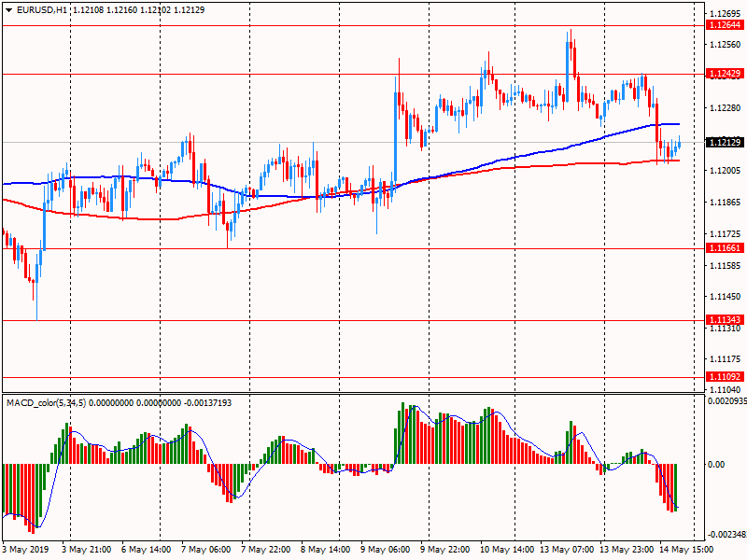
Task: Select the 1.12429 red price level label
Action: click(x=724, y=73)
